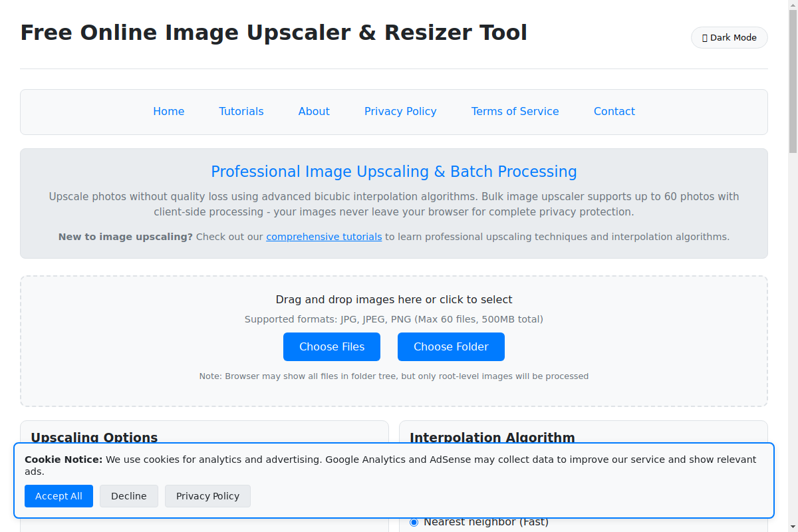Open Privacy Policy from the cookie notice
The image size is (798, 532).
(207, 496)
